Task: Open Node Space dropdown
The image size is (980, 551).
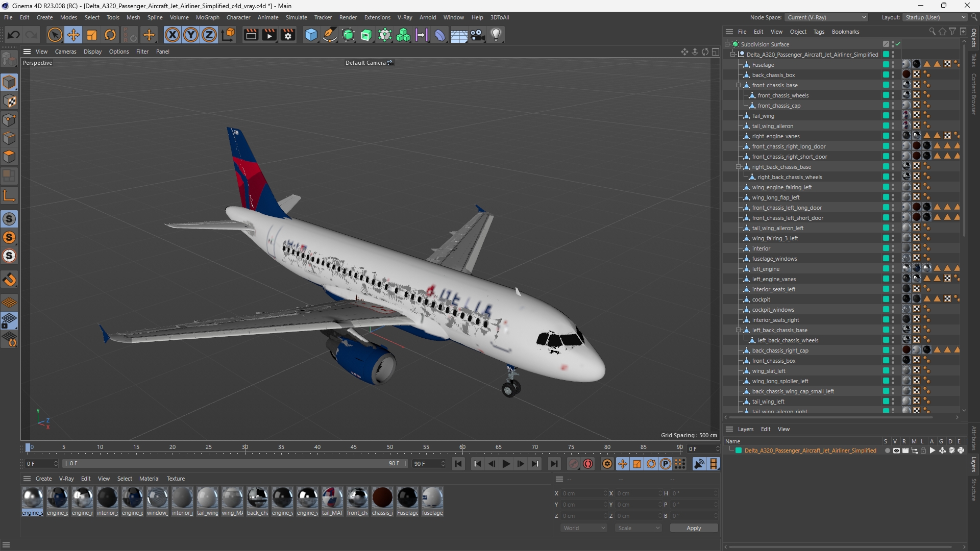Action: point(826,17)
